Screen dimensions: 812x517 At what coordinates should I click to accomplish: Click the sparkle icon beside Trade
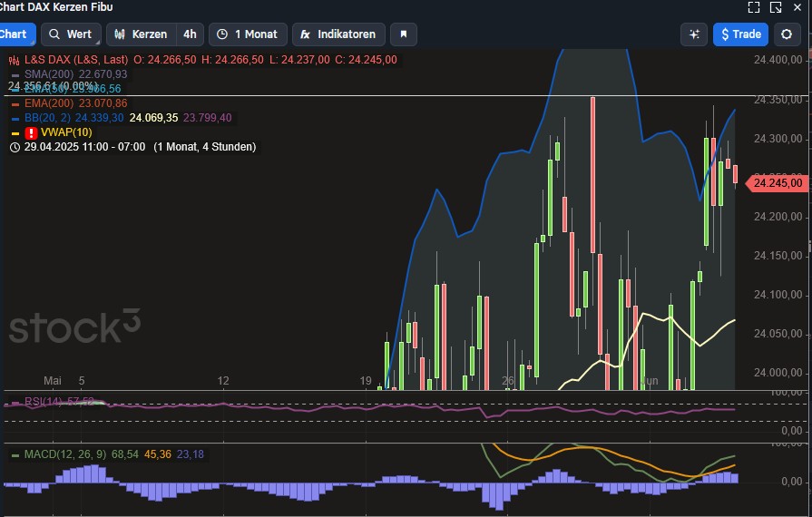coord(694,34)
